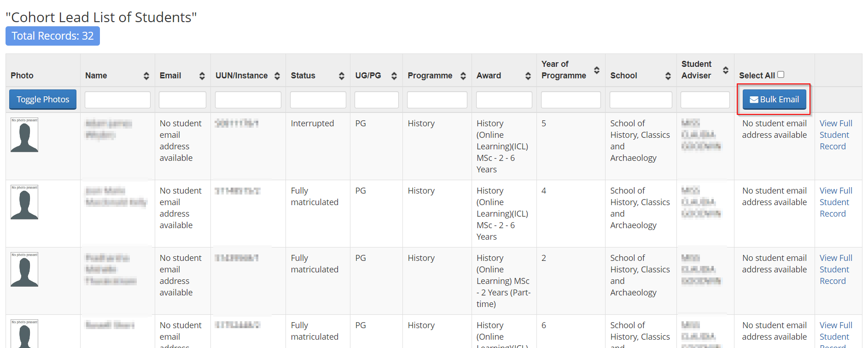Open View Full Student Record for year 2 student

pos(836,270)
